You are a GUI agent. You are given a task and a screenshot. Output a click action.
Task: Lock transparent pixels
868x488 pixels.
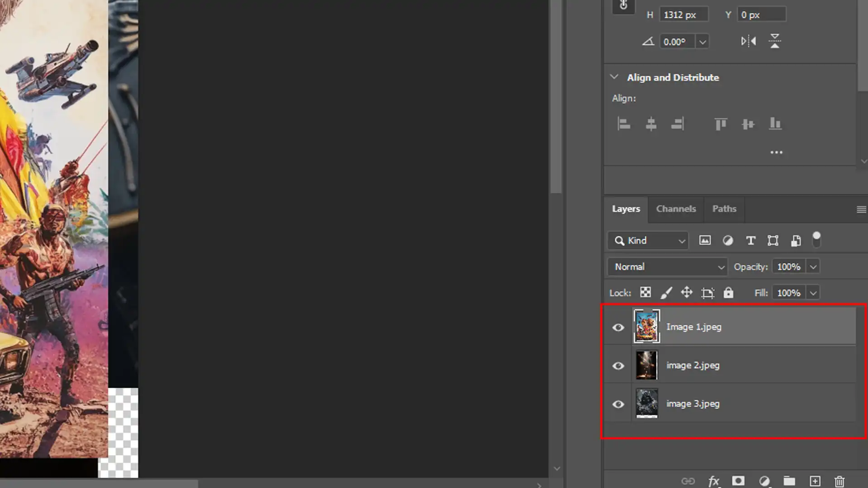(646, 293)
